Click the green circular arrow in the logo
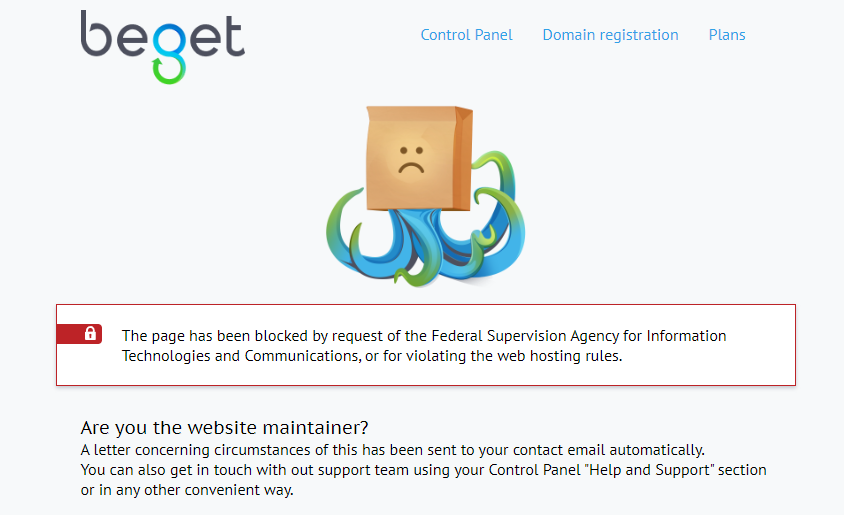Image resolution: width=844 pixels, height=515 pixels. [x=168, y=68]
